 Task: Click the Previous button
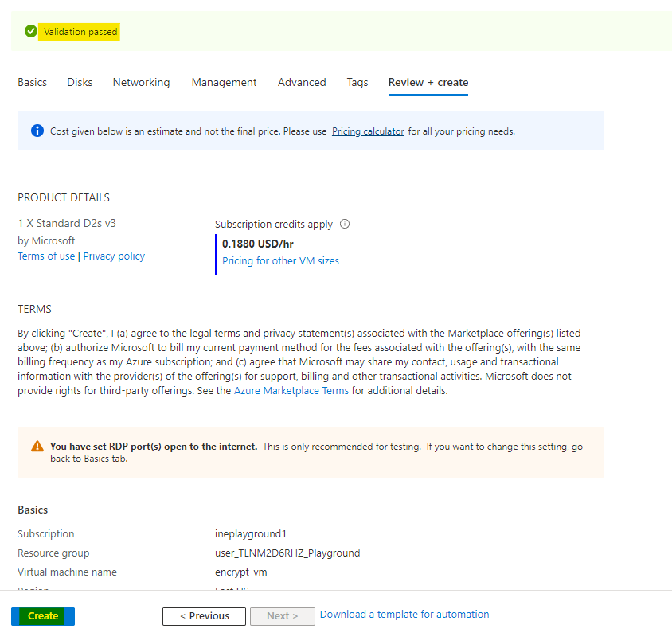[204, 615]
